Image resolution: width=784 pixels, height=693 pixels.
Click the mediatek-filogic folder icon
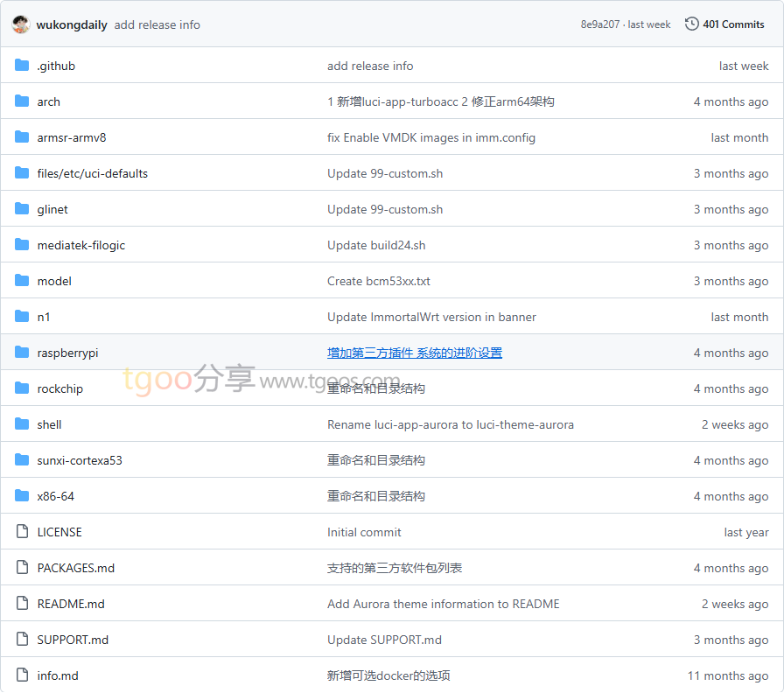[22, 245]
